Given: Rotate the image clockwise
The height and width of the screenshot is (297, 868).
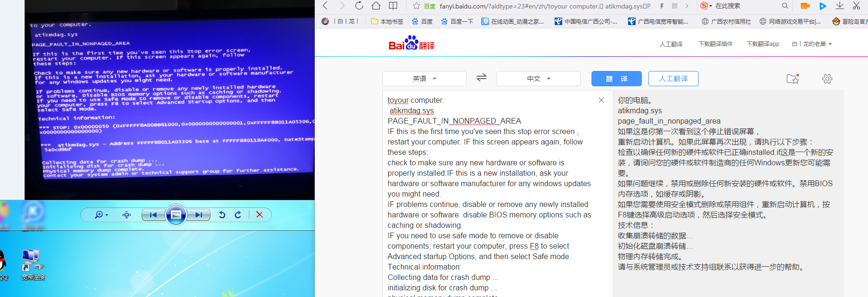Looking at the screenshot, I should 238,215.
